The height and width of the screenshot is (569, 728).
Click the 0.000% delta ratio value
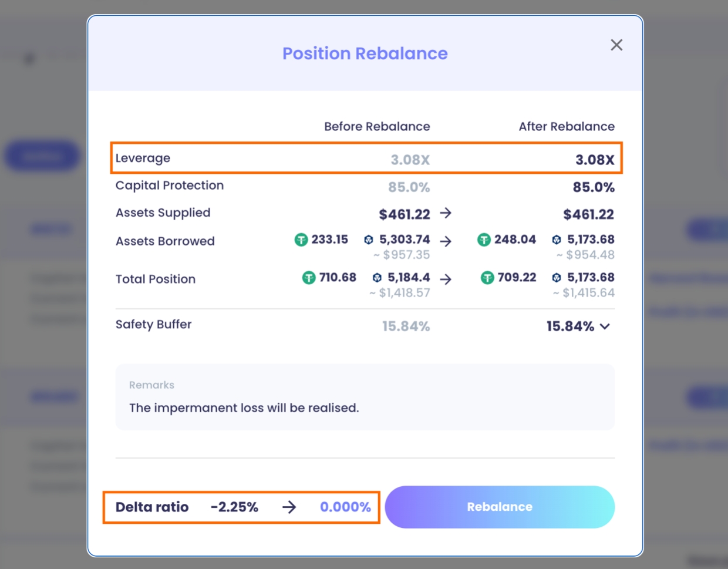(x=345, y=507)
